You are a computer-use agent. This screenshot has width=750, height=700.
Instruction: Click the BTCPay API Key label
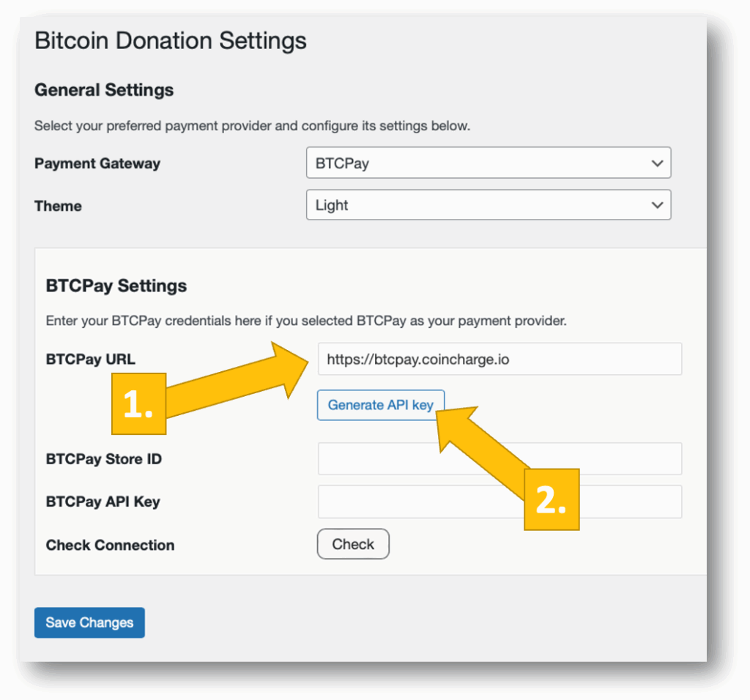103,502
